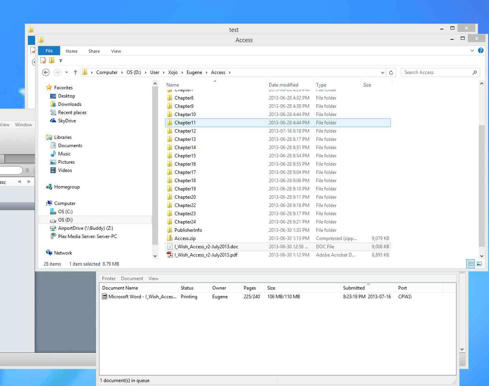Go up one folder level

75,72
